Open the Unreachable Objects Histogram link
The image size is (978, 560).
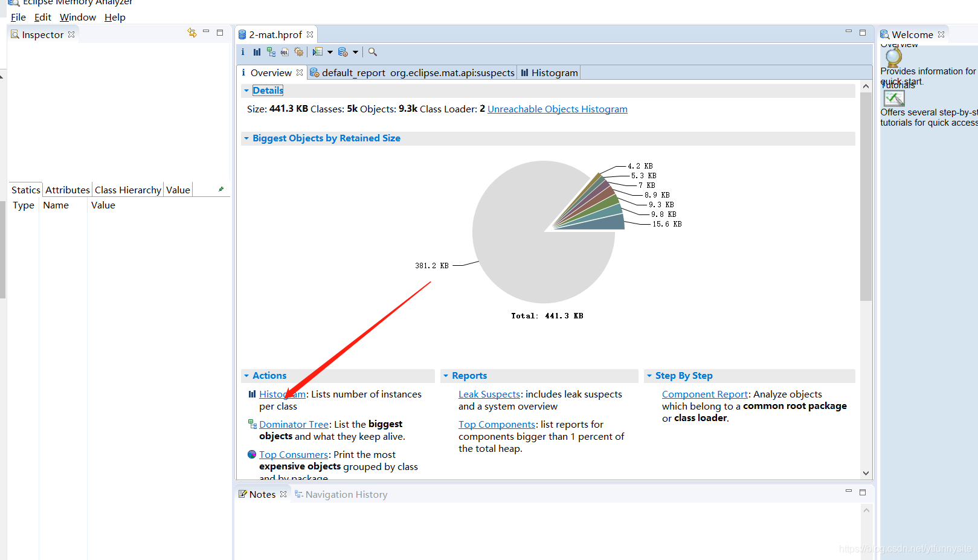click(558, 109)
